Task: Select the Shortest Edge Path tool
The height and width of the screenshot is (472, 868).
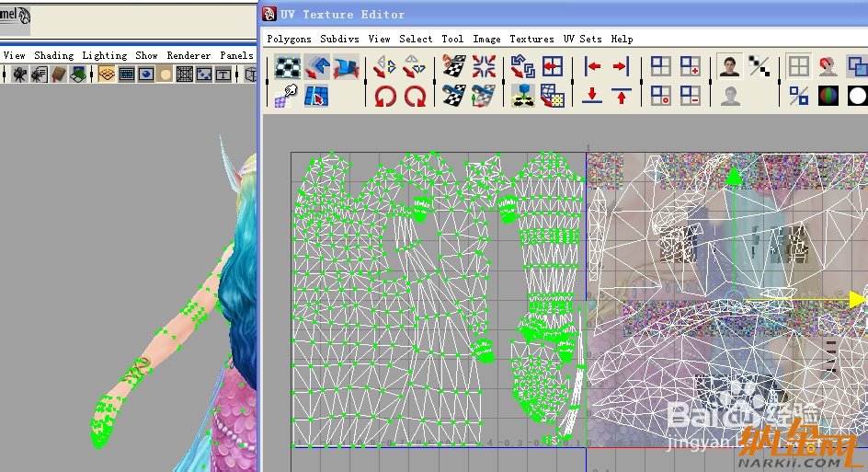Action: click(316, 96)
